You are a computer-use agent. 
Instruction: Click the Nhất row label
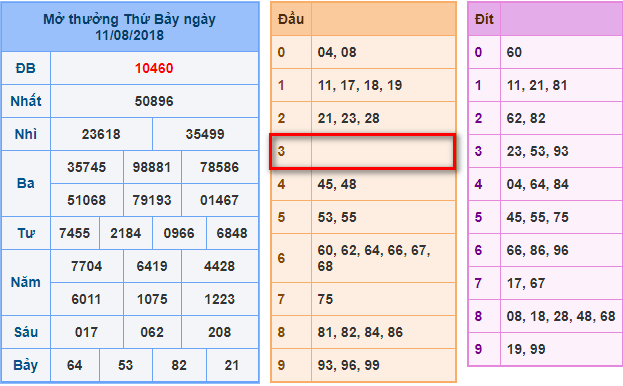coord(26,101)
